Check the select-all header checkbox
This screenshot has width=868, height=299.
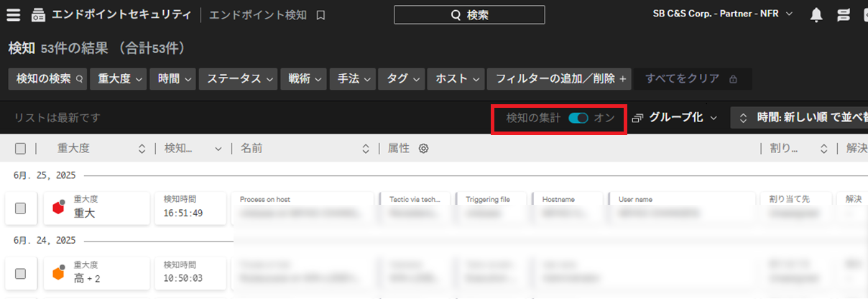click(x=20, y=149)
